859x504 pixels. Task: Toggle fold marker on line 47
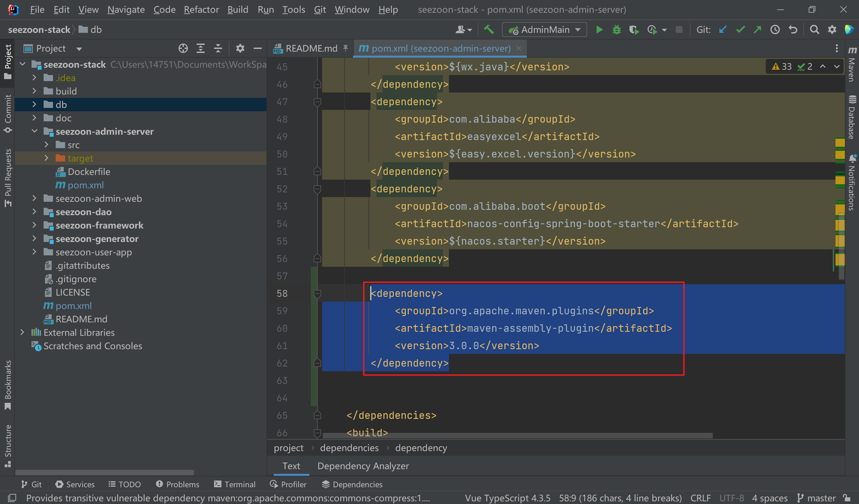pos(317,102)
